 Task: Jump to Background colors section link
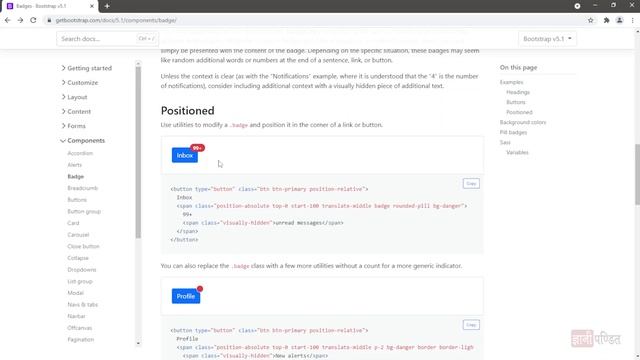(522, 122)
